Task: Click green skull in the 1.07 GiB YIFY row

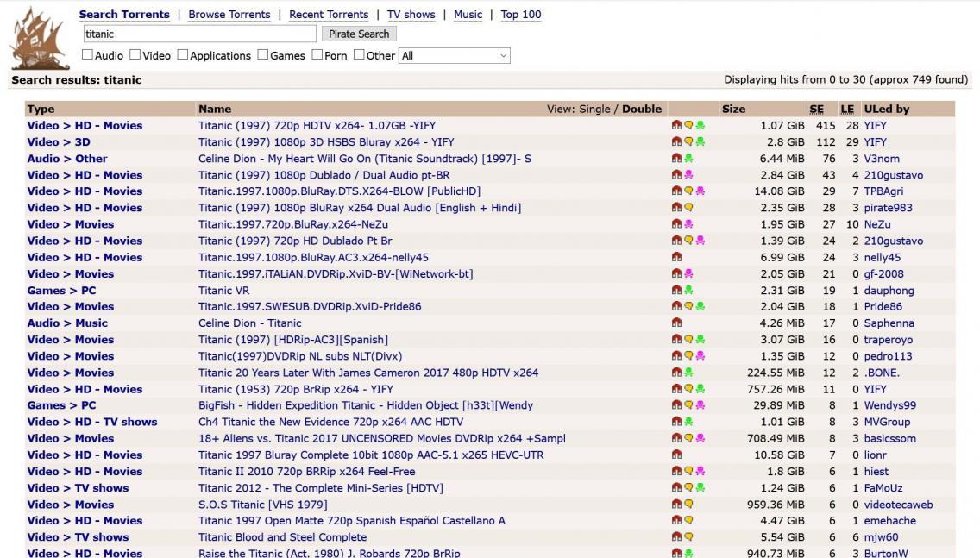Action: 700,125
